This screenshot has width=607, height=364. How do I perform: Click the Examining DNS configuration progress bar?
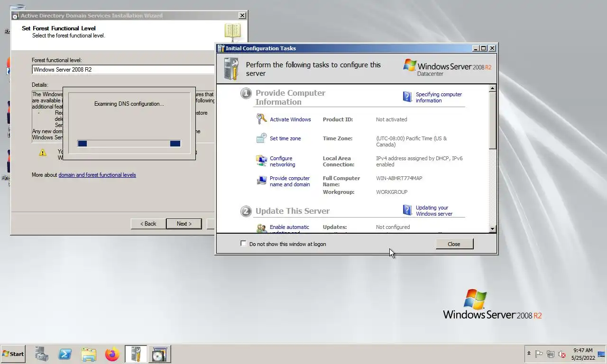[129, 143]
